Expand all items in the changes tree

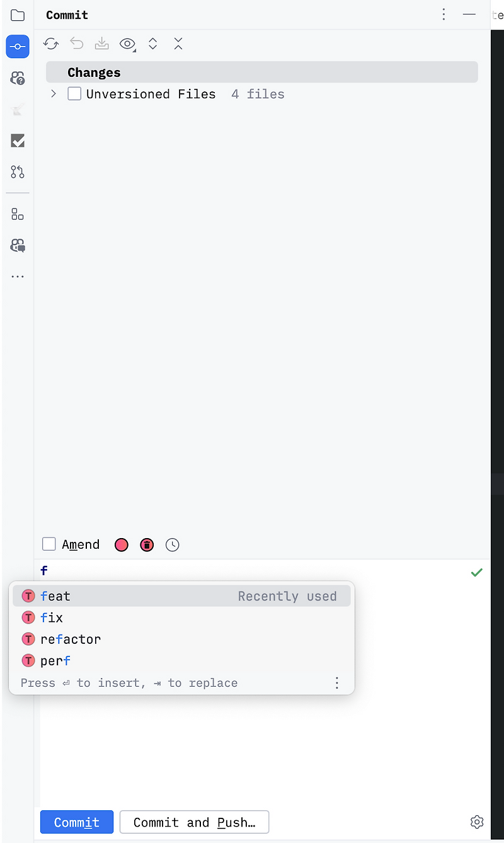pyautogui.click(x=152, y=43)
